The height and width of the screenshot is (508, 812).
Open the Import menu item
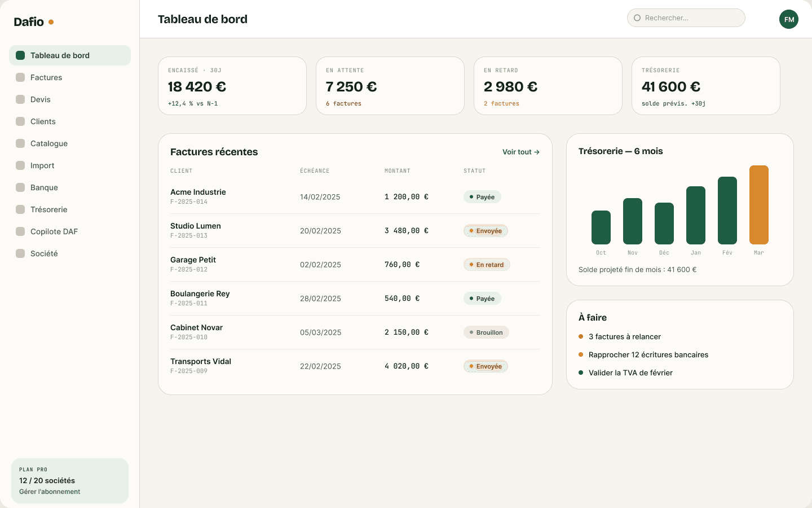click(70, 165)
